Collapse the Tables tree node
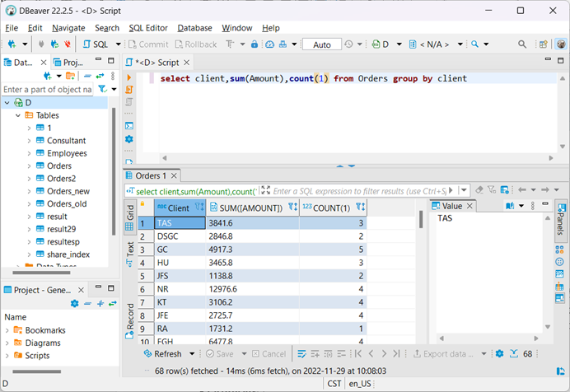Screen dimensions: 570x392 tap(18, 115)
